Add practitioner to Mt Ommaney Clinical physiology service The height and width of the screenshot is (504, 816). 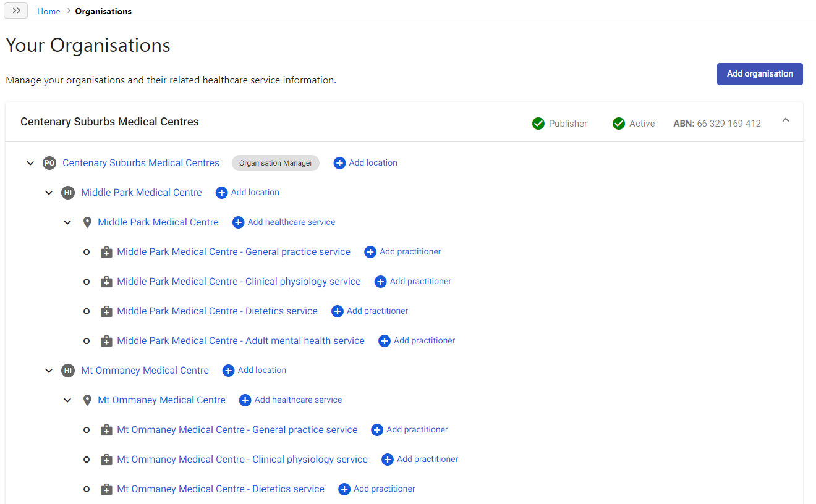coord(420,460)
